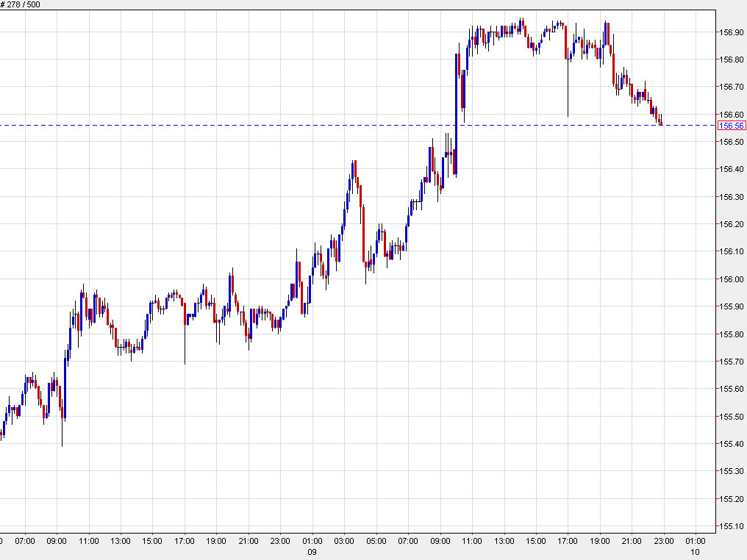747x560 pixels.
Task: Click the '09' date label on time axis
Action: 312,551
